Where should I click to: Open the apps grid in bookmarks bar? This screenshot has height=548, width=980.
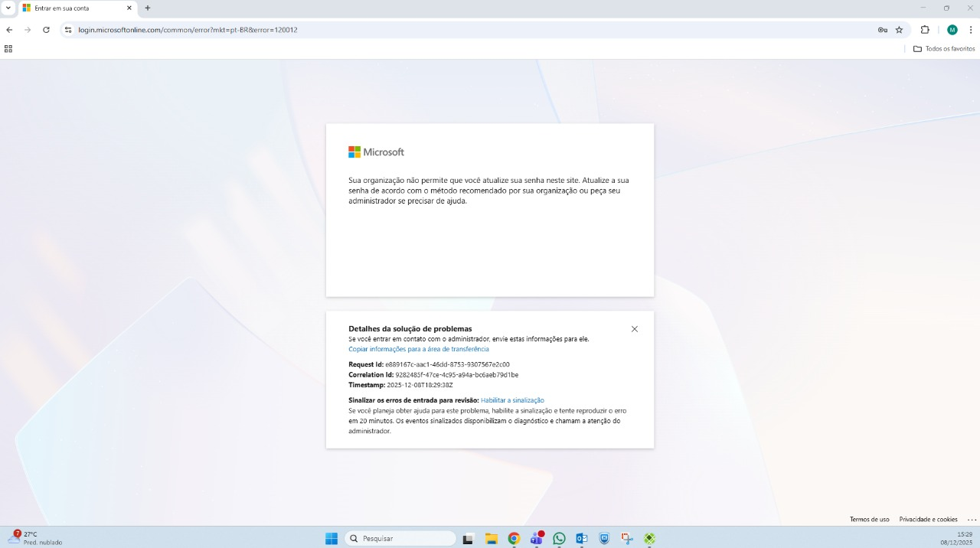(8, 48)
